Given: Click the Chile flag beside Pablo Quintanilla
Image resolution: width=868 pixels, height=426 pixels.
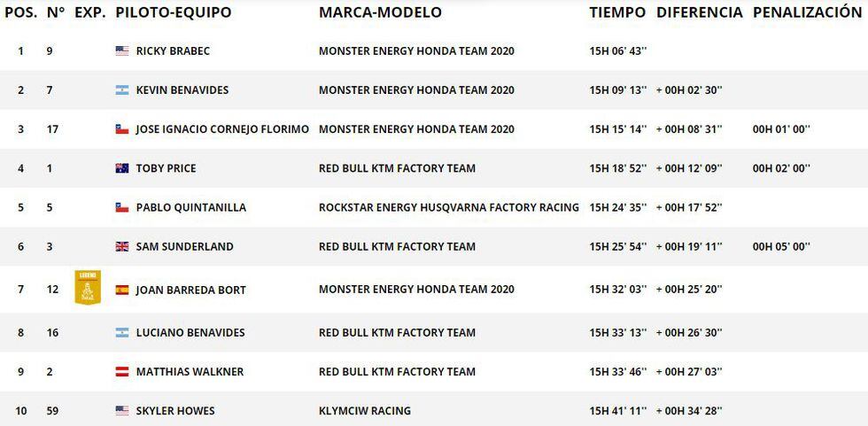Looking at the screenshot, I should coord(122,207).
